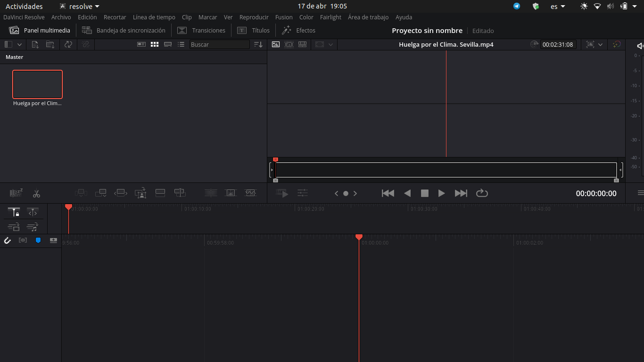Switch viewer to Source Clip mode
This screenshot has width=644, height=362.
pyautogui.click(x=276, y=44)
